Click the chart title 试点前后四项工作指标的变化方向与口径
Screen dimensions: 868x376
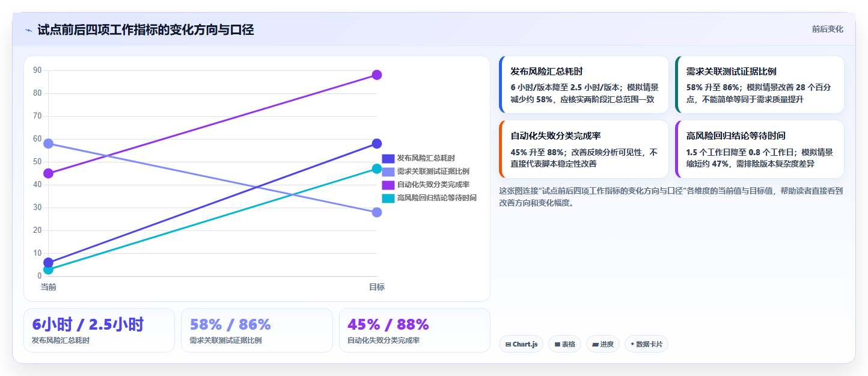(145, 30)
